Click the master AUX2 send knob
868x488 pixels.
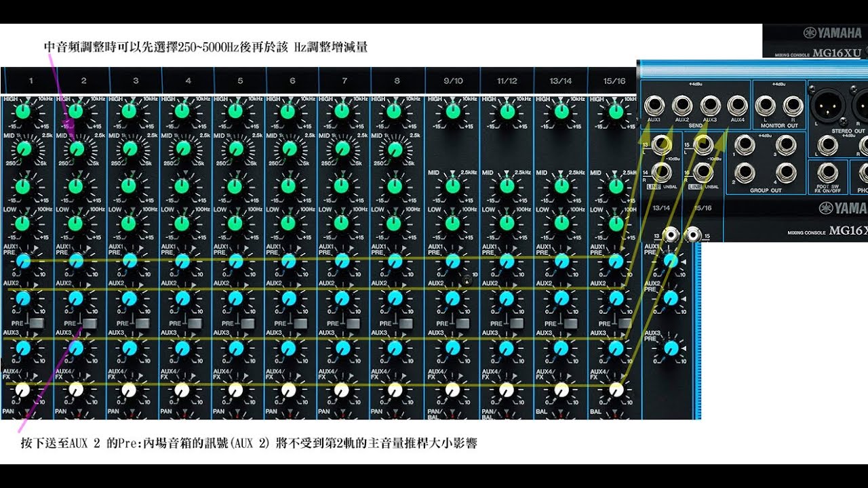(x=671, y=298)
